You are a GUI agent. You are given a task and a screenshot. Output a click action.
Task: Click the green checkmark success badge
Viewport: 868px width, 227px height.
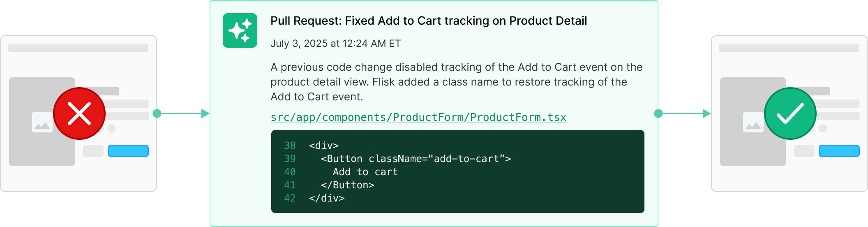(x=790, y=113)
